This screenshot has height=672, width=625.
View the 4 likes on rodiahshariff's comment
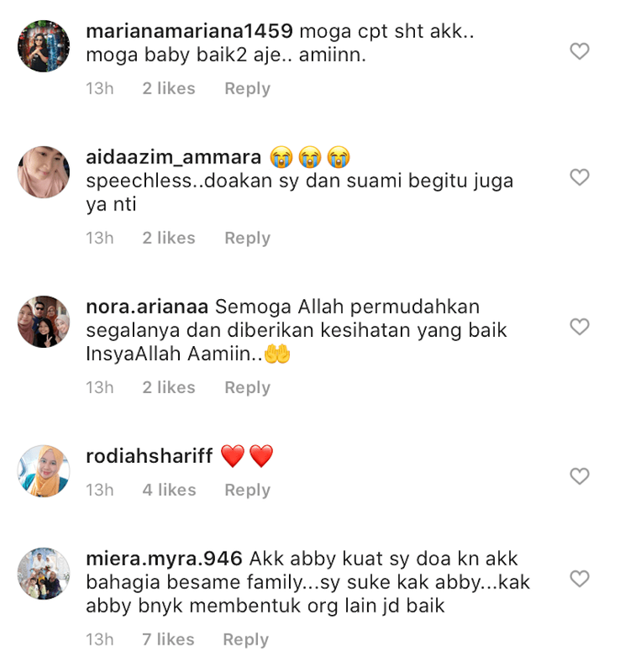coord(169,490)
